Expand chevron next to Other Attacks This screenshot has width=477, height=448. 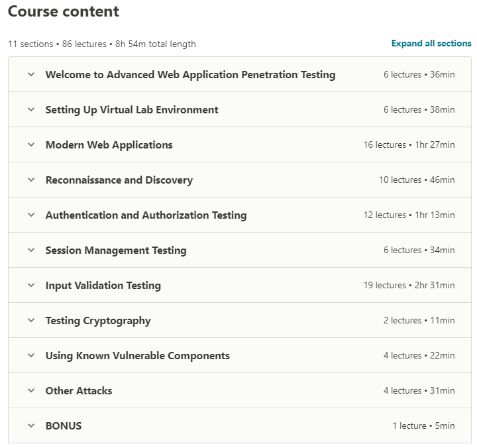pos(31,391)
